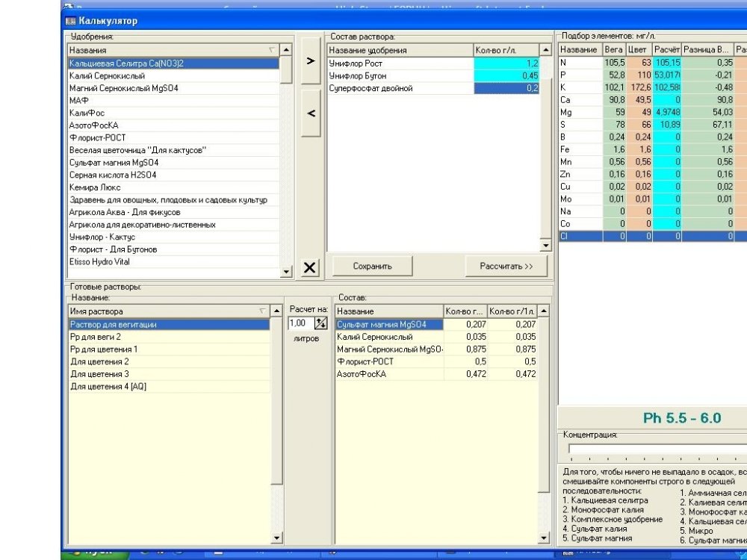
Task: Click the liters amount input field
Action: tap(301, 323)
